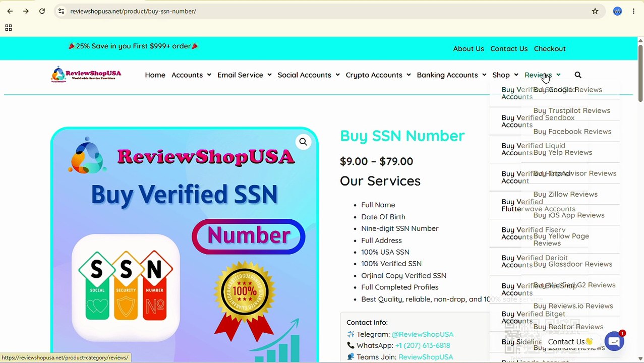Select Buy Trustpilot Reviews
644x363 pixels.
[571, 110]
